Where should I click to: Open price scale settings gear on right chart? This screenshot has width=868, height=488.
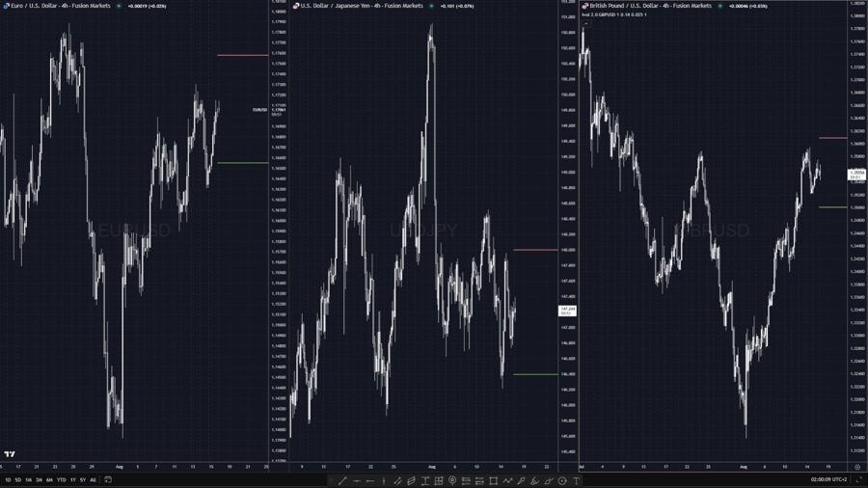point(856,467)
